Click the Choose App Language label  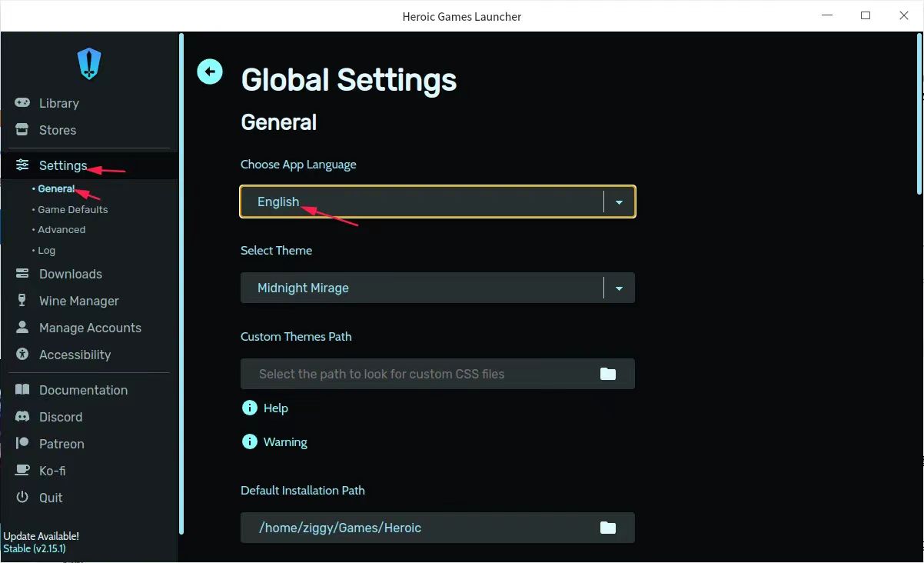coord(298,164)
